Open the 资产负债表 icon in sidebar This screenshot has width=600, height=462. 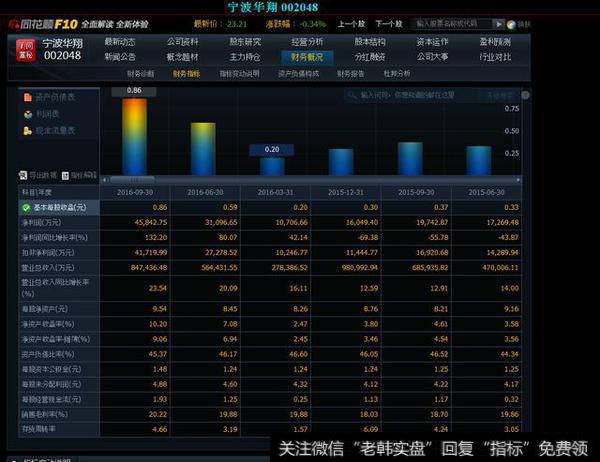pos(28,97)
